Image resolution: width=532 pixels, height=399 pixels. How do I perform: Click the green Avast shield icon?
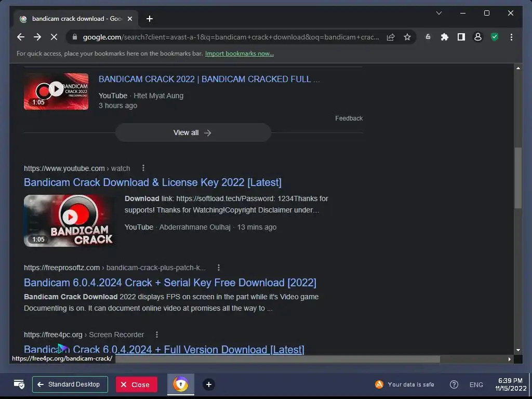495,37
